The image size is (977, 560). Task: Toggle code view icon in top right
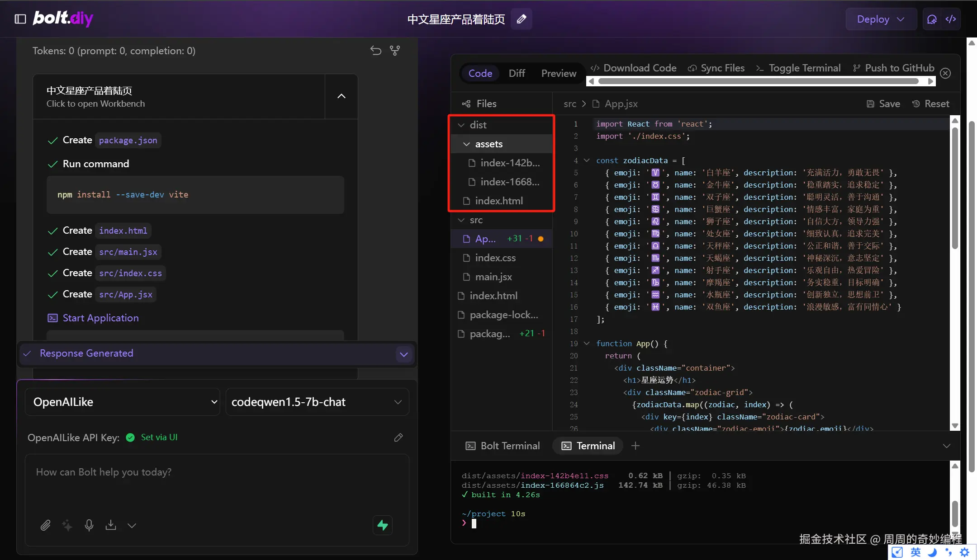951,19
